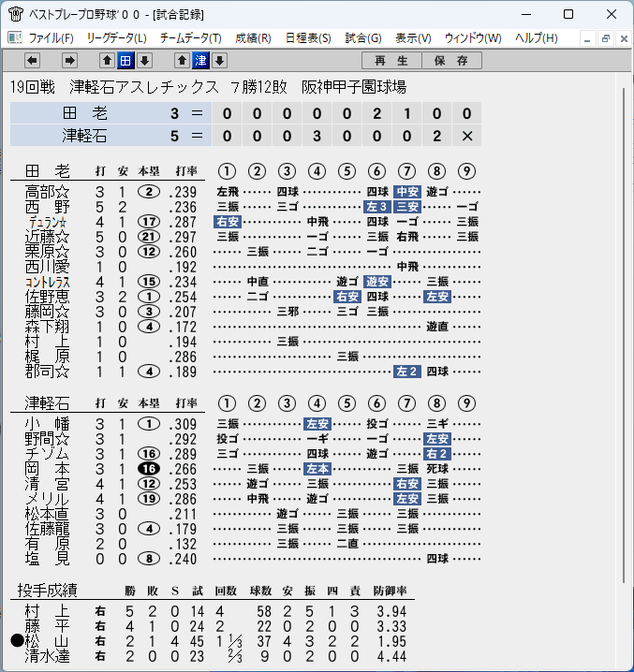
Task: Click the left arrow previous-game button
Action: tap(32, 61)
